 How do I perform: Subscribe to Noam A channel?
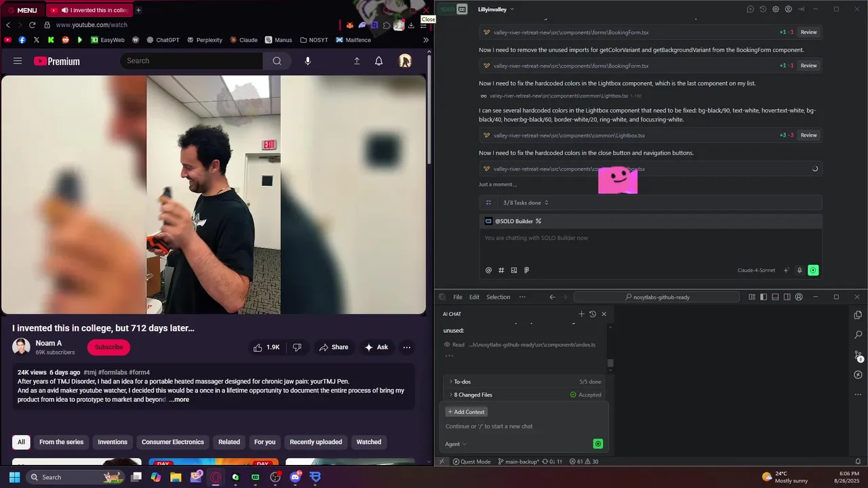[108, 347]
